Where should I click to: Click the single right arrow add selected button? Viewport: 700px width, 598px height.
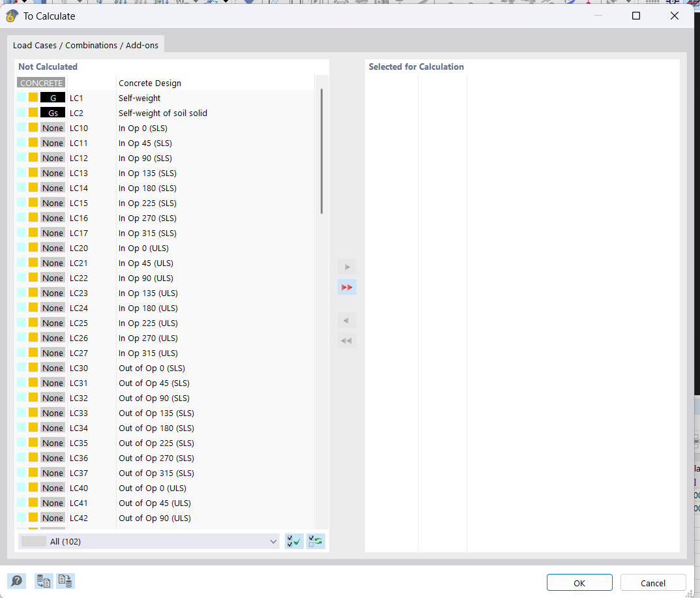pyautogui.click(x=347, y=267)
